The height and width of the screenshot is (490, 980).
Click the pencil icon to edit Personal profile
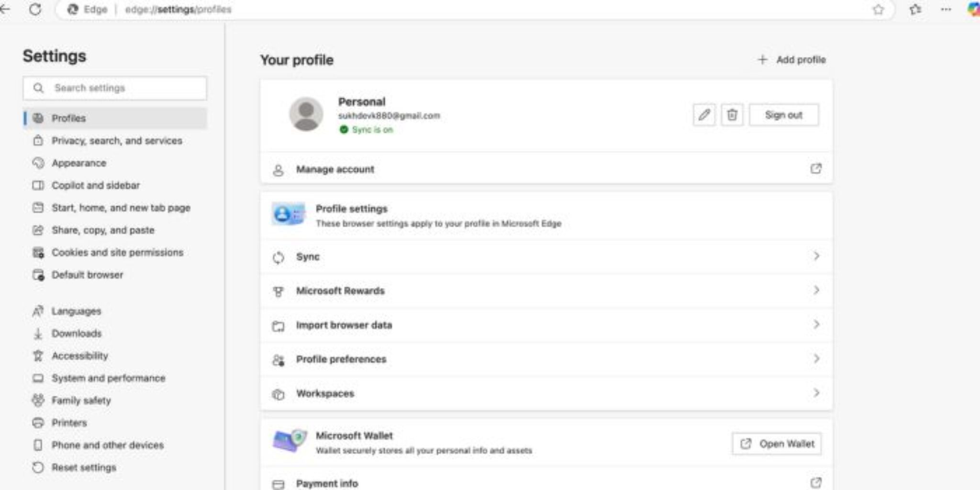pos(704,115)
